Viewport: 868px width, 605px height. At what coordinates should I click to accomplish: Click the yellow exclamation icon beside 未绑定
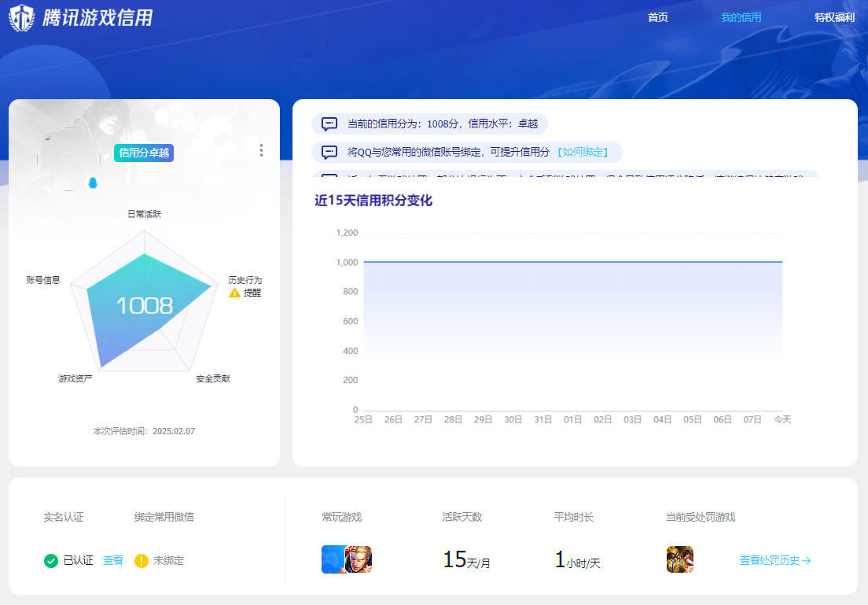click(142, 561)
